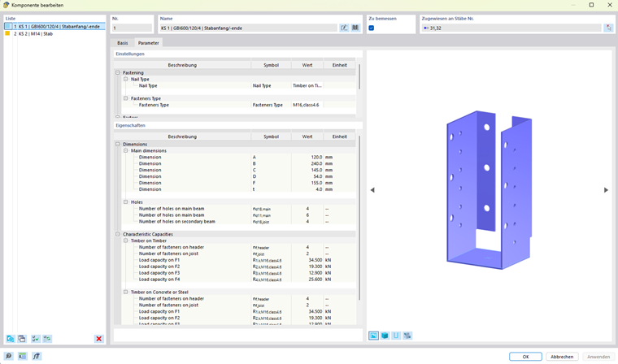Click Number of holes on secondary beam row
This screenshot has height=364, width=618.
point(238,221)
